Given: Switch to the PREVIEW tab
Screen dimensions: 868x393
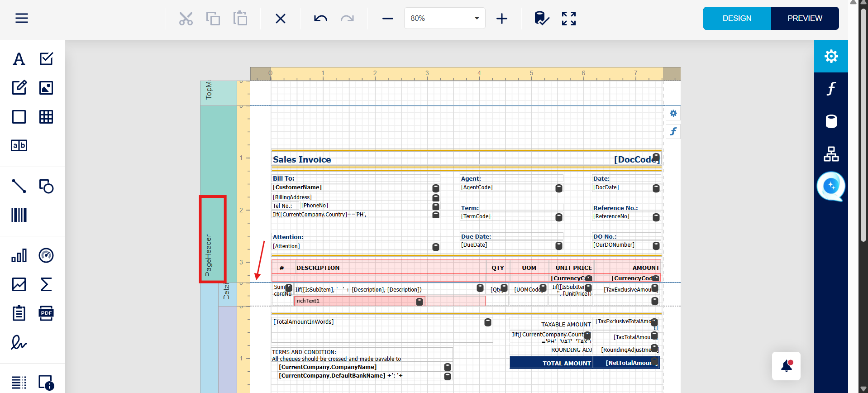Looking at the screenshot, I should click(805, 18).
